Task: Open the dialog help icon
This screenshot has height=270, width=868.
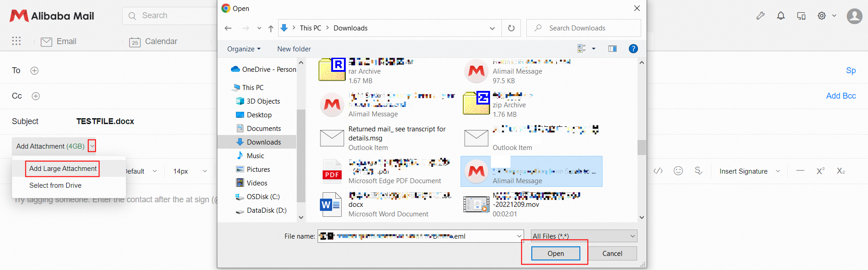Action: (633, 49)
